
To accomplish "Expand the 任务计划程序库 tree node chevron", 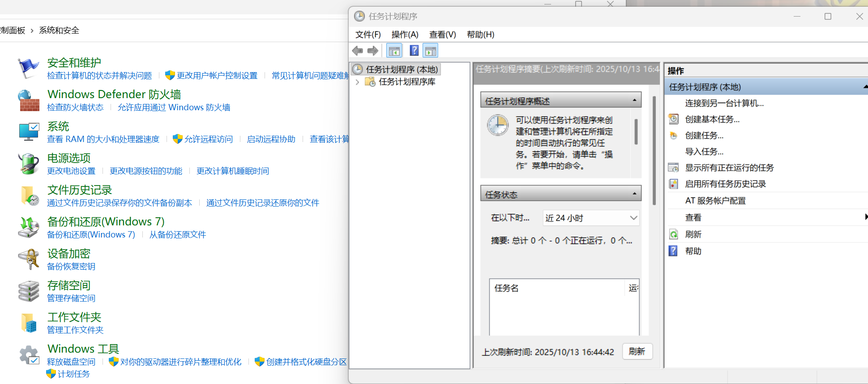I will 357,82.
